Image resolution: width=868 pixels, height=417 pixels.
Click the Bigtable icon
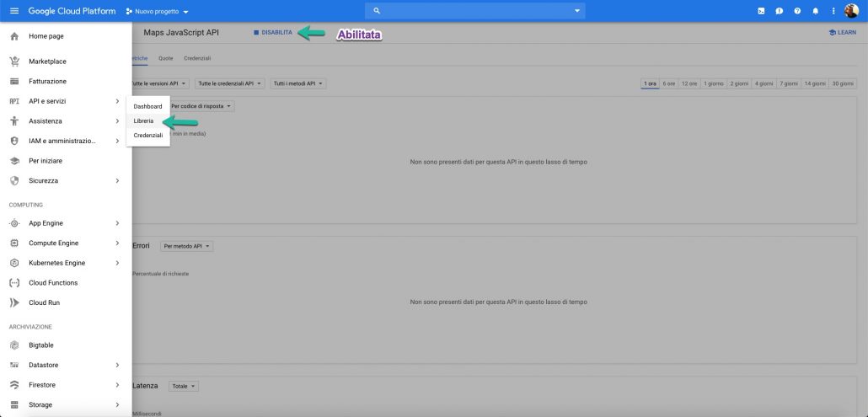14,345
